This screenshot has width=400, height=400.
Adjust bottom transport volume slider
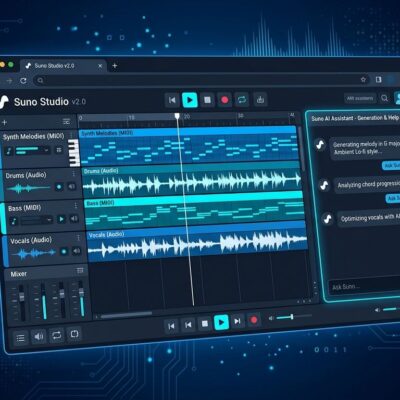293,317
